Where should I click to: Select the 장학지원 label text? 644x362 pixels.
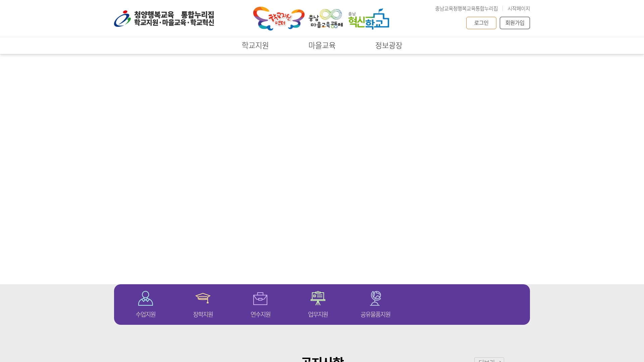203,314
